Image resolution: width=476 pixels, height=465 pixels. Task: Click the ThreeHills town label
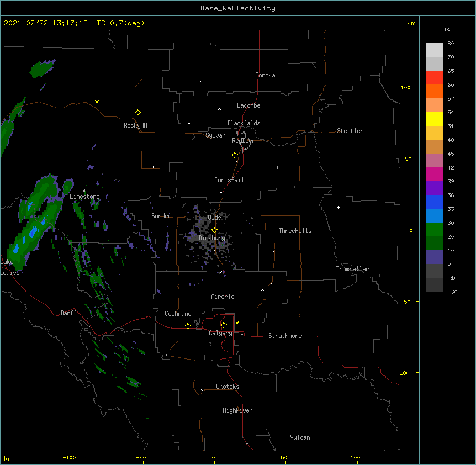coord(295,231)
